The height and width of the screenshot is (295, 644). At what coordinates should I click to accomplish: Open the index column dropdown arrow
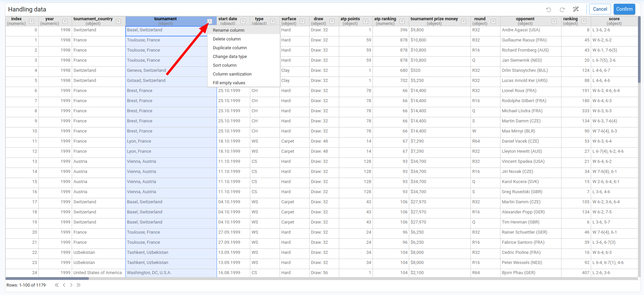(32, 22)
